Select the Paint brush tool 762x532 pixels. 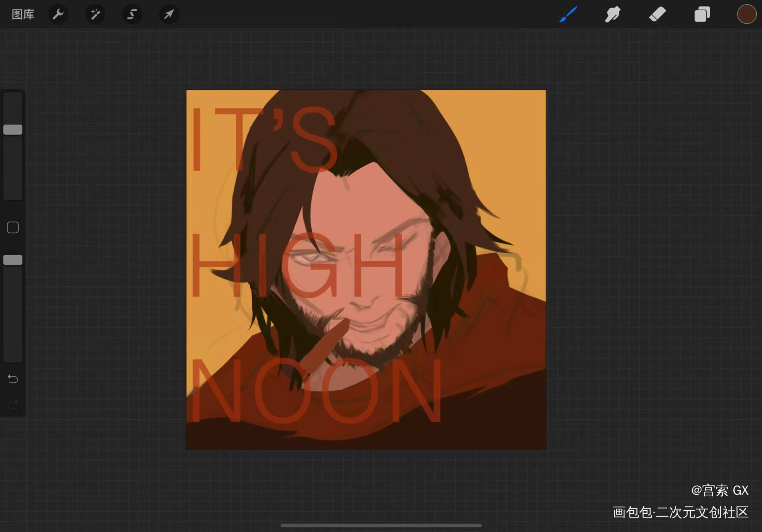[x=568, y=14]
